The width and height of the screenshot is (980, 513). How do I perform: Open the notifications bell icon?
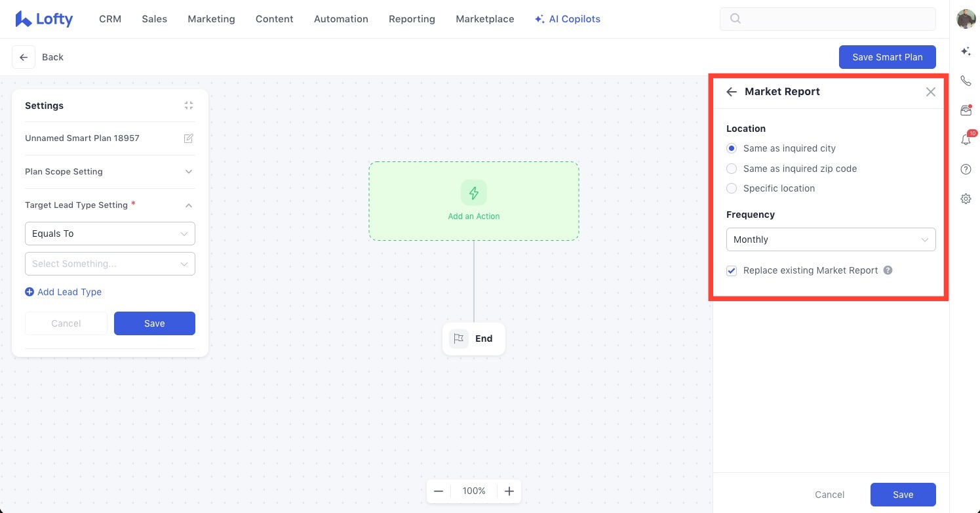pyautogui.click(x=966, y=139)
